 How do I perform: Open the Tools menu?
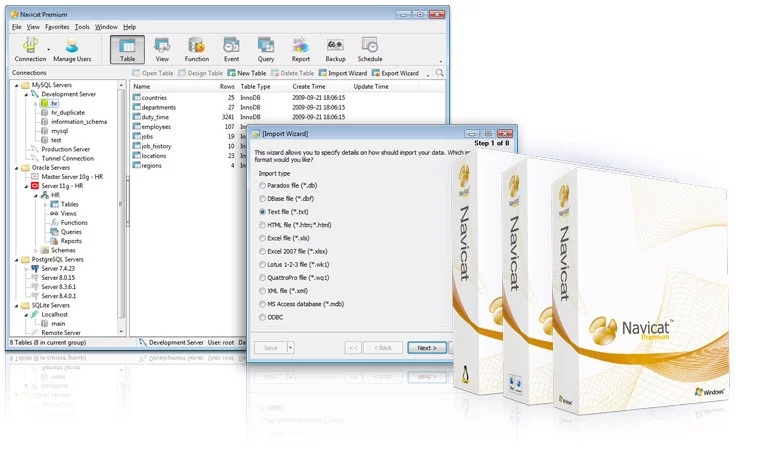(x=82, y=27)
